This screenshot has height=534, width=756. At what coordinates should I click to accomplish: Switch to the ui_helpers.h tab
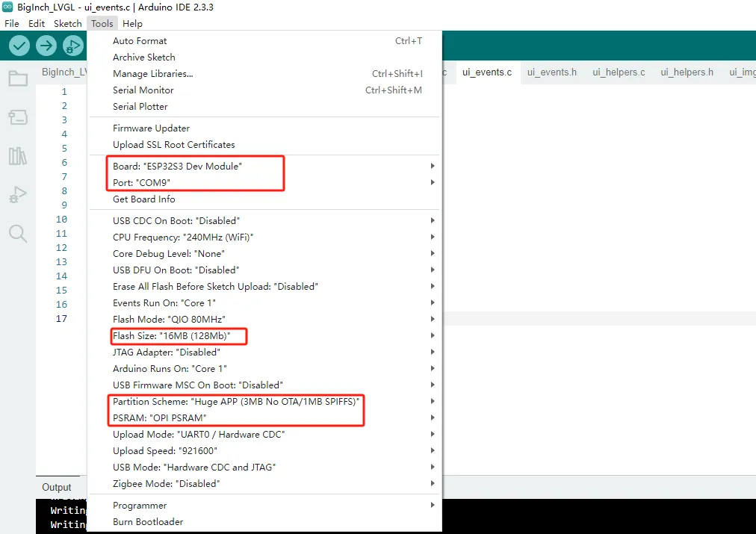pos(687,72)
